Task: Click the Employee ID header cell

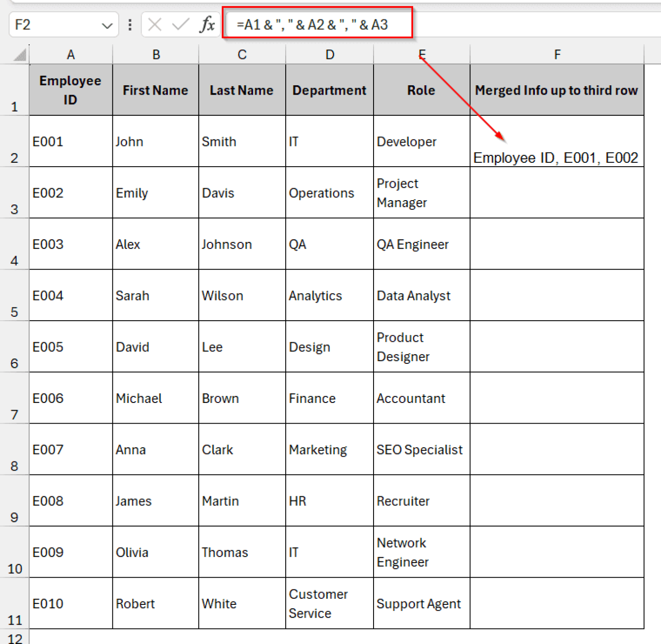Action: click(x=70, y=90)
